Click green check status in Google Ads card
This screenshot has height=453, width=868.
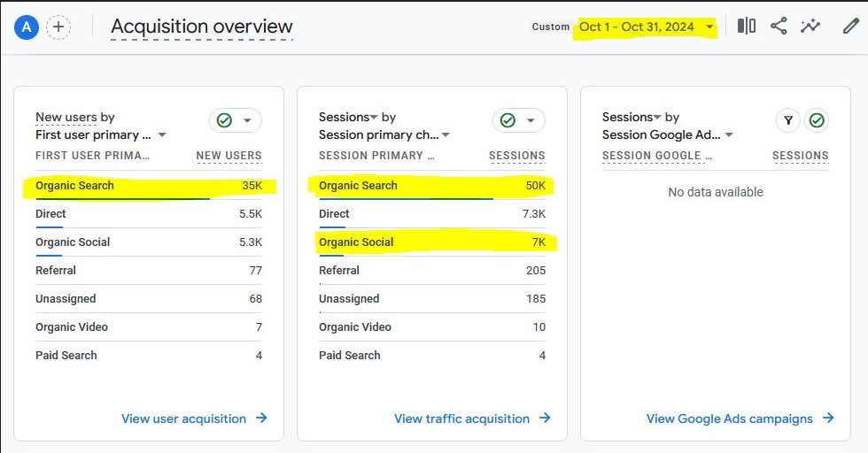817,120
